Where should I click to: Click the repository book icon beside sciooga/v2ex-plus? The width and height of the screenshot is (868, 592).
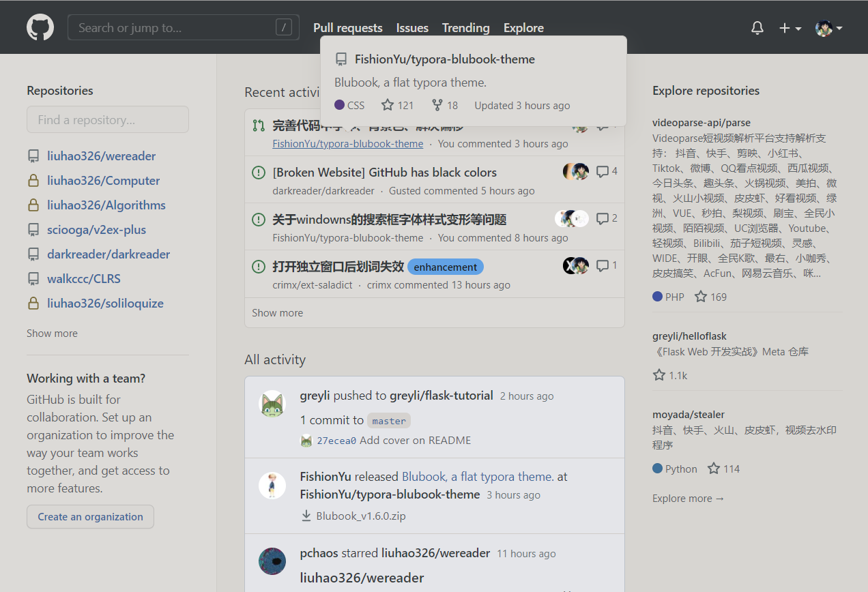tap(33, 229)
